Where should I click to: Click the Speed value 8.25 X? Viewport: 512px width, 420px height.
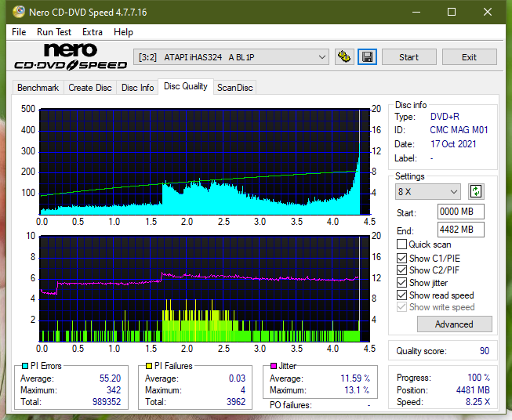click(x=478, y=402)
